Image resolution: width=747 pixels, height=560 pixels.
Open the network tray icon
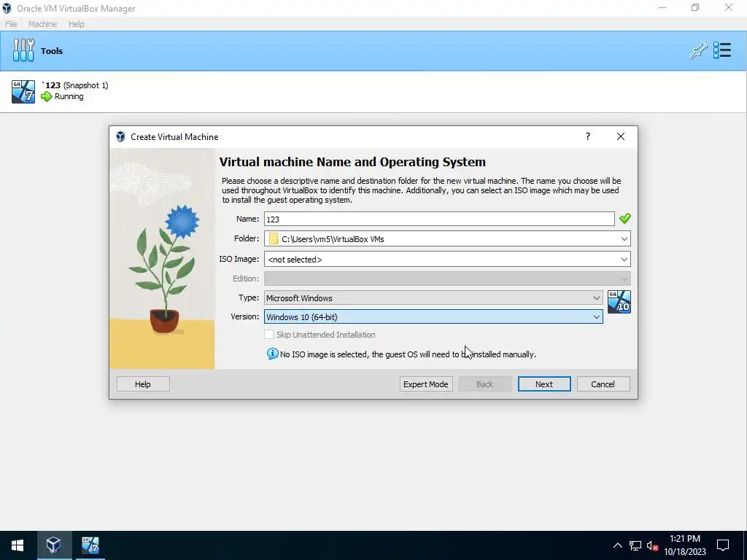(x=635, y=545)
